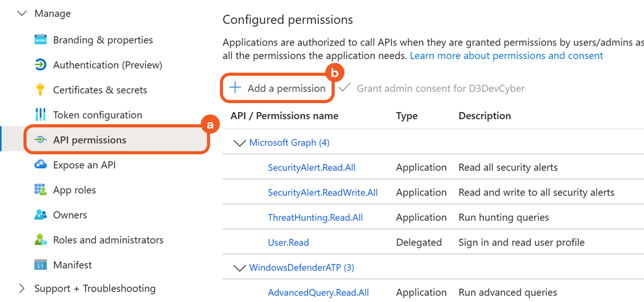Expand Support + Troubleshooting section

tap(22, 288)
